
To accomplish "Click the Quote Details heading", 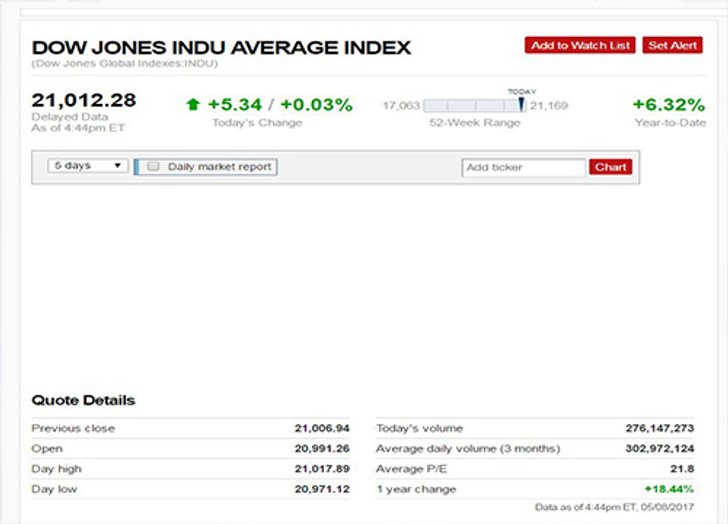I will click(84, 400).
